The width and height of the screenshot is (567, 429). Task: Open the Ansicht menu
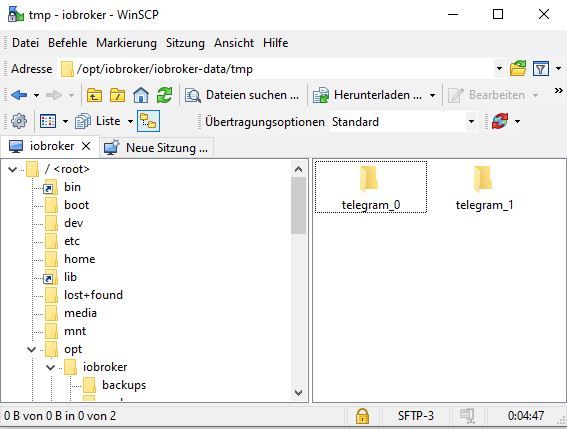234,43
